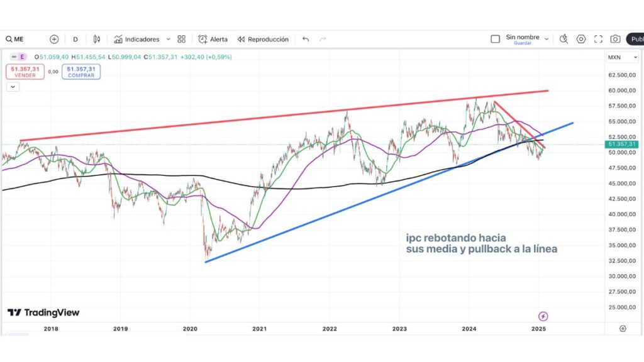
Task: Click the red VENDER sell button
Action: [25, 72]
